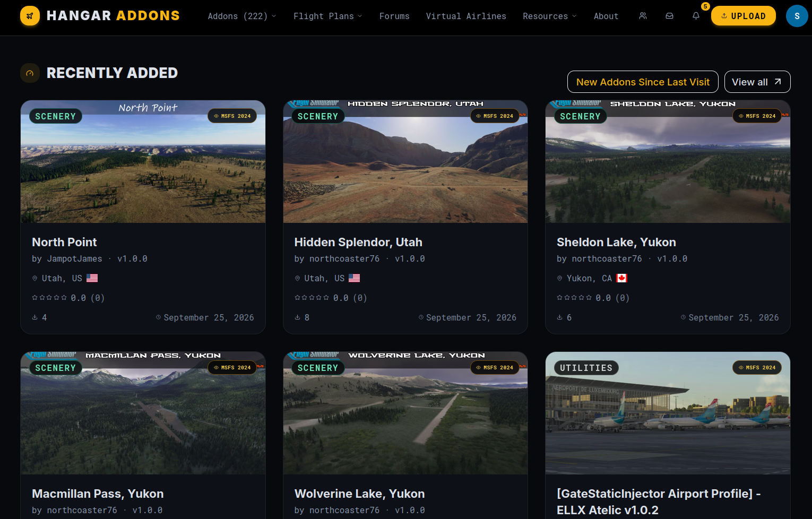The height and width of the screenshot is (519, 812).
Task: Click the Scenery tag on Macmillan Pass card
Action: point(55,368)
